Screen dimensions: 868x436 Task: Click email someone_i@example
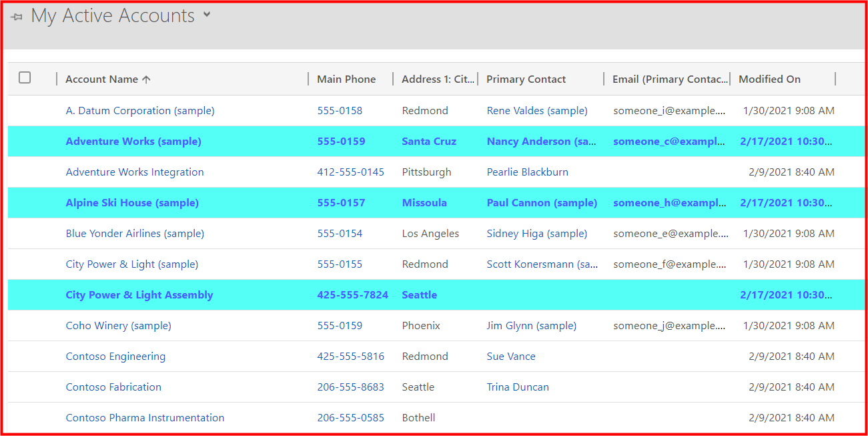[x=671, y=111]
